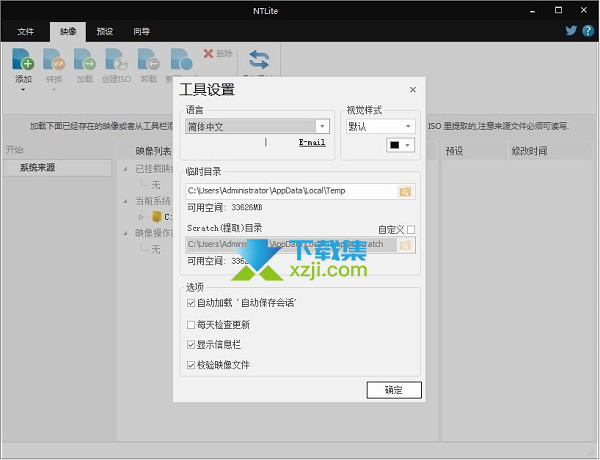Select 系统来源 in the left panel
600x460 pixels.
[57, 168]
